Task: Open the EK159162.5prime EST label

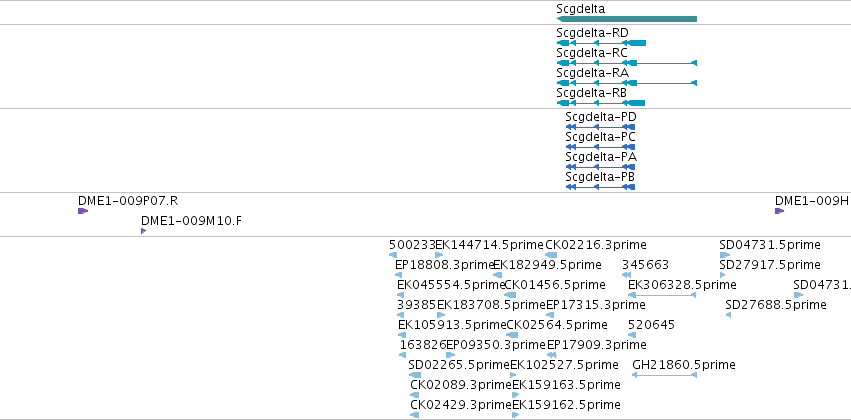Action: (567, 404)
